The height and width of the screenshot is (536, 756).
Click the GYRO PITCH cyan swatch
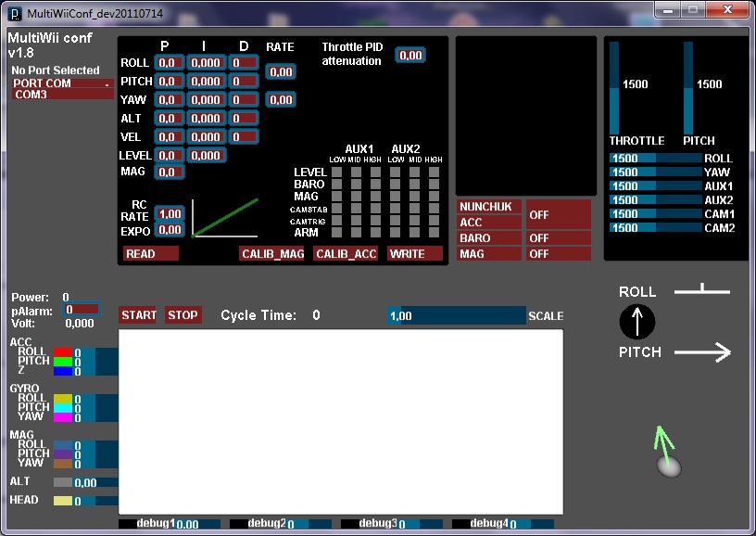pyautogui.click(x=63, y=408)
